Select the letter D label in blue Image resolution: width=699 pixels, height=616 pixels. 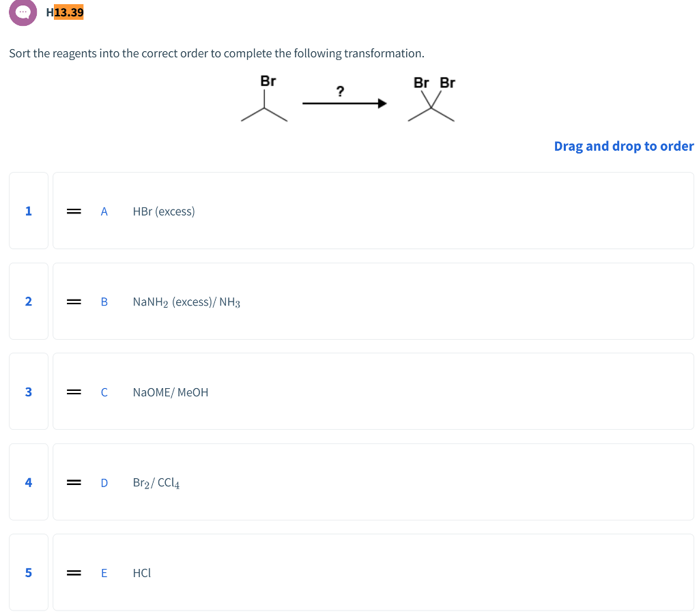pos(104,482)
